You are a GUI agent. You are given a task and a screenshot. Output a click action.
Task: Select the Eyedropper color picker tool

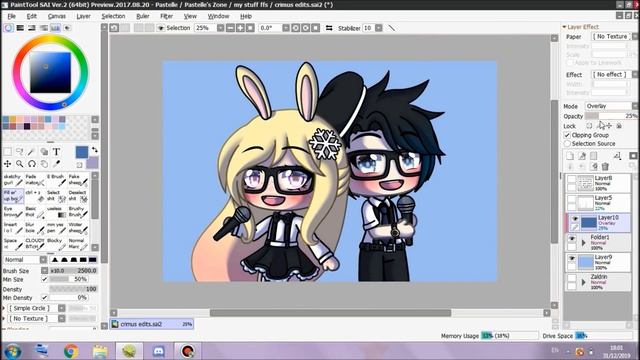point(56,164)
